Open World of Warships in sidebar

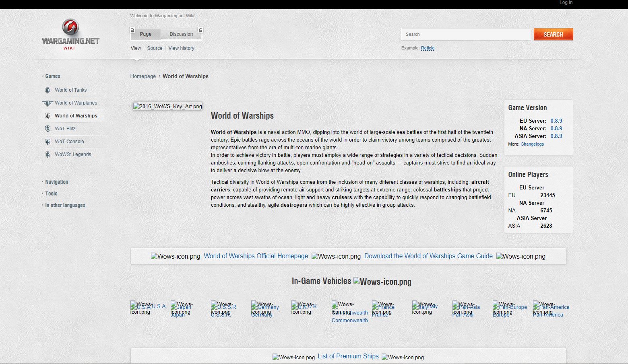click(76, 116)
